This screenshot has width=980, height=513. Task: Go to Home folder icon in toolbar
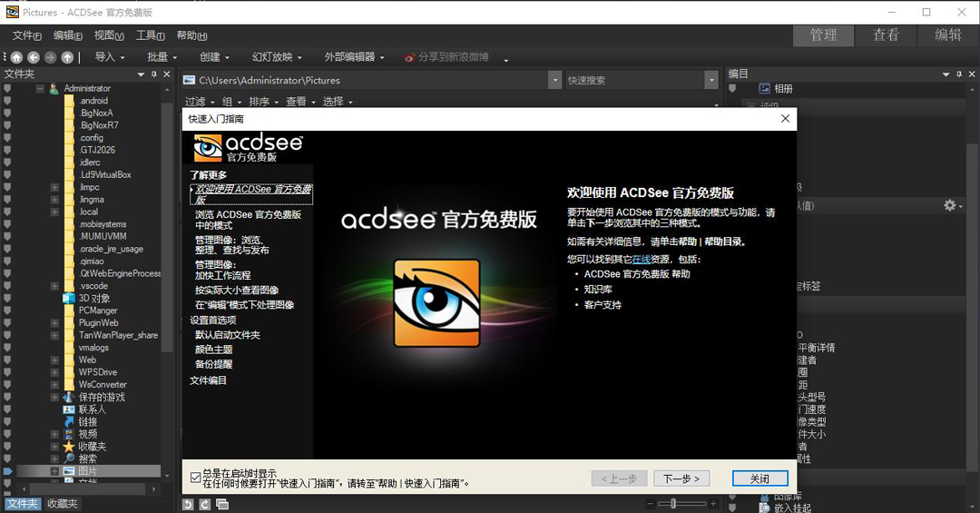(16, 57)
